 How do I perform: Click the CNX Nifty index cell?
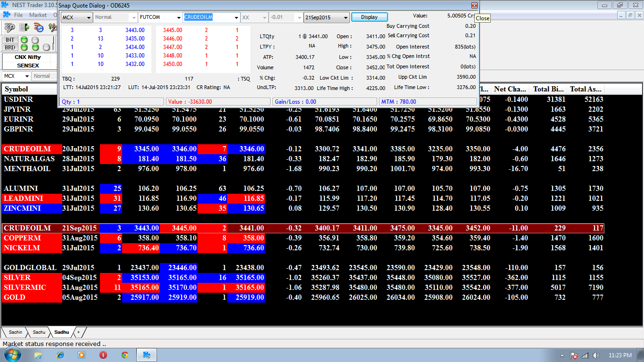pyautogui.click(x=28, y=57)
